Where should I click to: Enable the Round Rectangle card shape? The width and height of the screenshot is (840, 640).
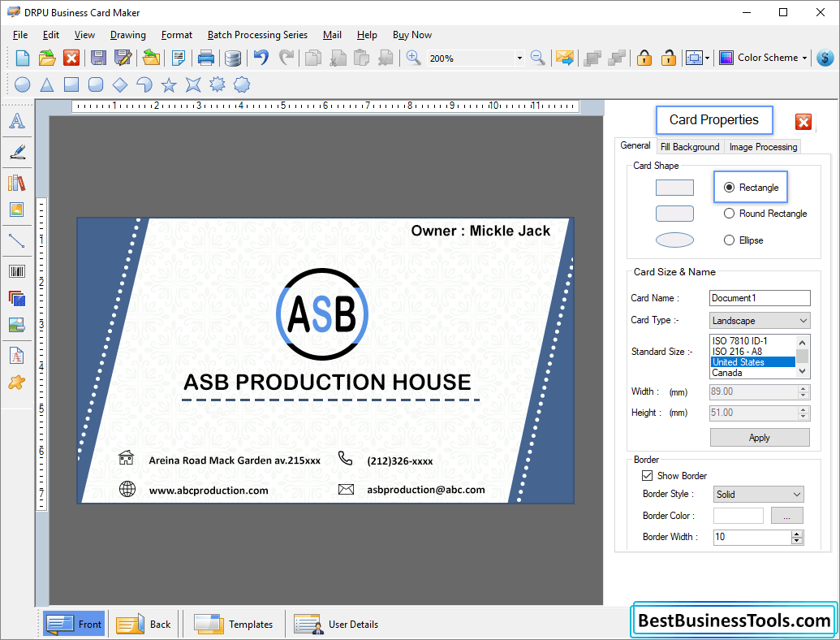point(731,213)
